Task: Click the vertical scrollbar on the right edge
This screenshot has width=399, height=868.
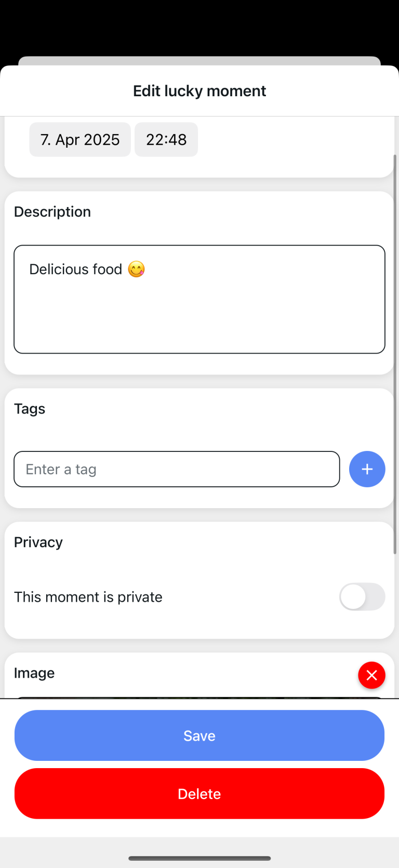Action: (x=395, y=354)
